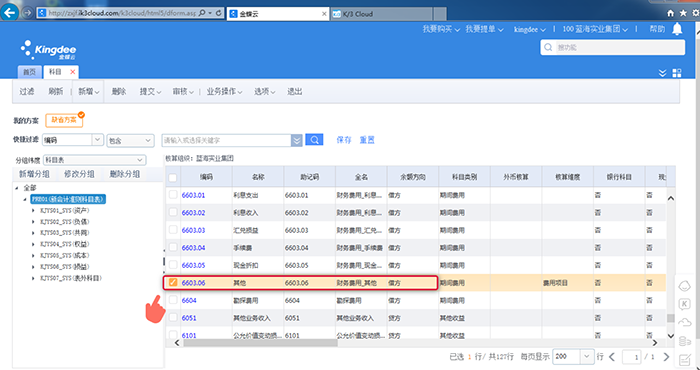The image size is (700, 370).
Task: Click the browser back arrow button
Action: (x=10, y=13)
